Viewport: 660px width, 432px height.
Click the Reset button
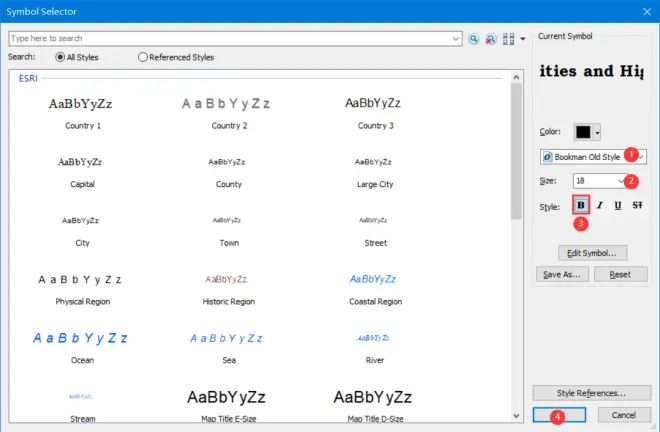(620, 274)
